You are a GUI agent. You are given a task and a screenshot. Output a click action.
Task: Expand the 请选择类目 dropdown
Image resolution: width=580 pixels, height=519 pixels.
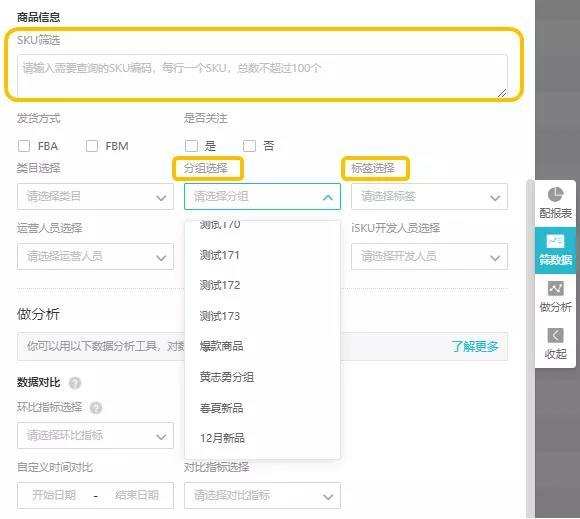pyautogui.click(x=95, y=196)
